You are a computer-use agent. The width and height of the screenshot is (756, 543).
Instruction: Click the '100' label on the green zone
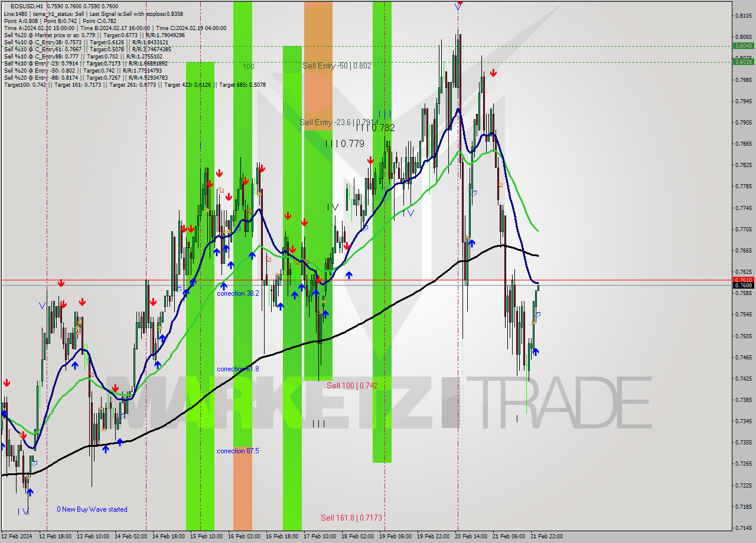tap(249, 66)
